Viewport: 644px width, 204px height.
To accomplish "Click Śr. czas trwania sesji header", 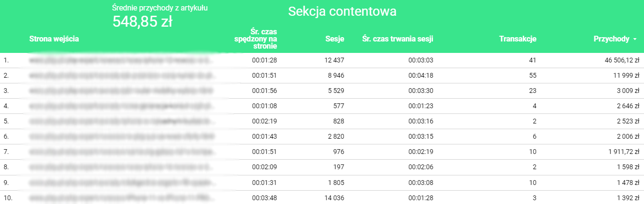I will (x=397, y=39).
